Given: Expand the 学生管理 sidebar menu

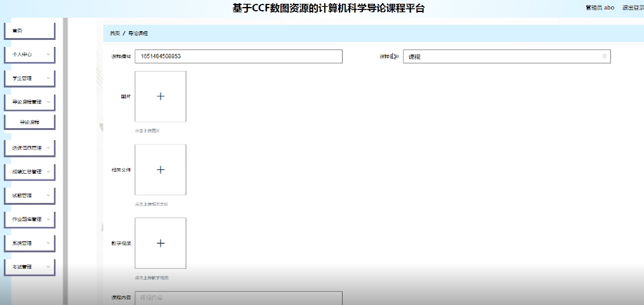Looking at the screenshot, I should coord(30,79).
